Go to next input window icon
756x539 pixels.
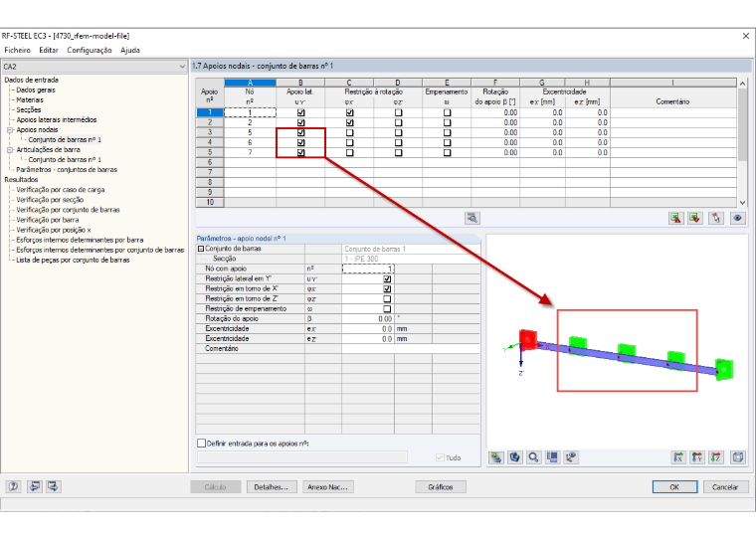pyautogui.click(x=53, y=486)
